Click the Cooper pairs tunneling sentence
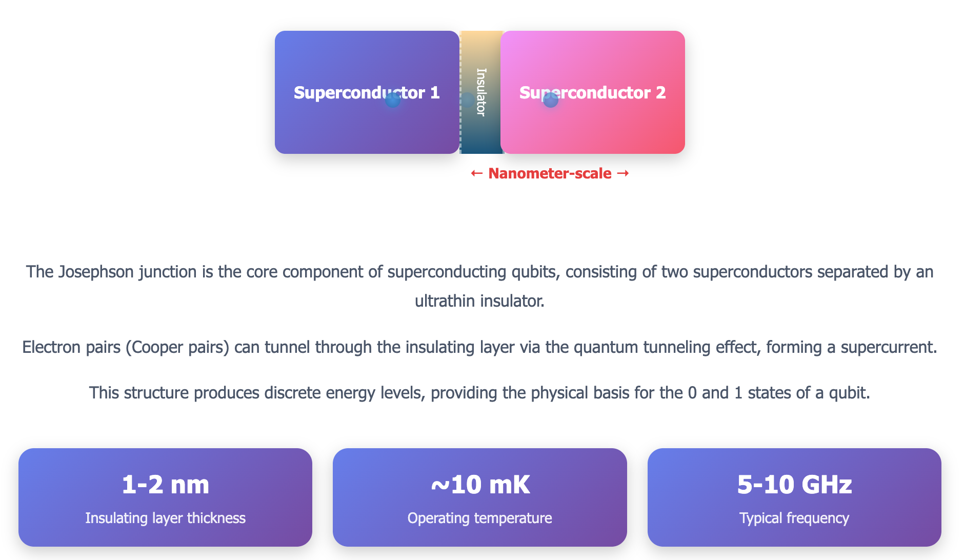Image resolution: width=964 pixels, height=560 pixels. (x=479, y=347)
